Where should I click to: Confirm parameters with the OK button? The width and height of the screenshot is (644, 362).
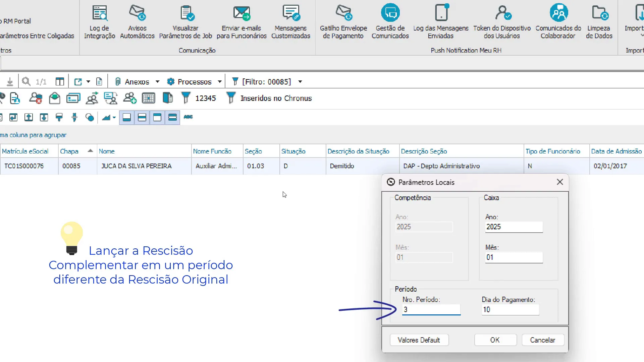click(x=495, y=340)
